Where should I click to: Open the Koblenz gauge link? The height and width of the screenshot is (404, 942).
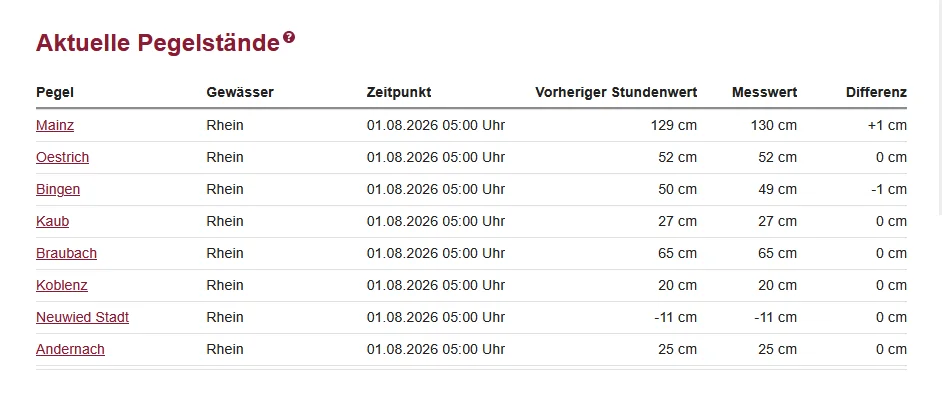62,285
